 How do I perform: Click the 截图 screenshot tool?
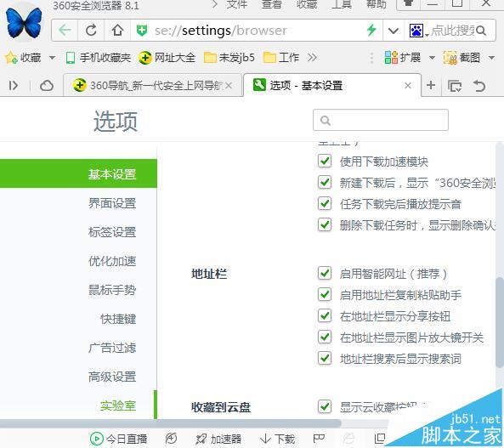(462, 58)
